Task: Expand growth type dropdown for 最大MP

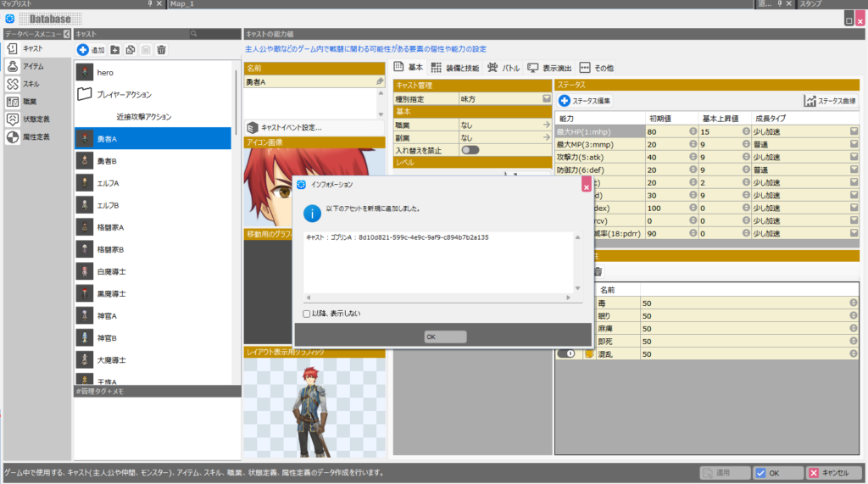Action: 854,144
